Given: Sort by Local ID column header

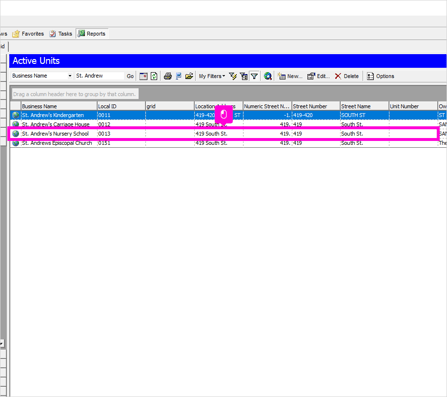Looking at the screenshot, I should (x=121, y=106).
